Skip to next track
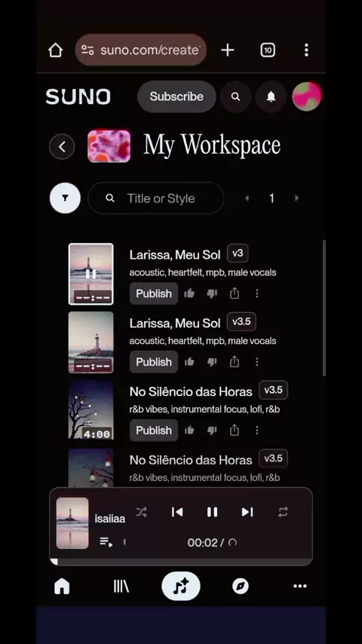The image size is (362, 644). point(247,512)
